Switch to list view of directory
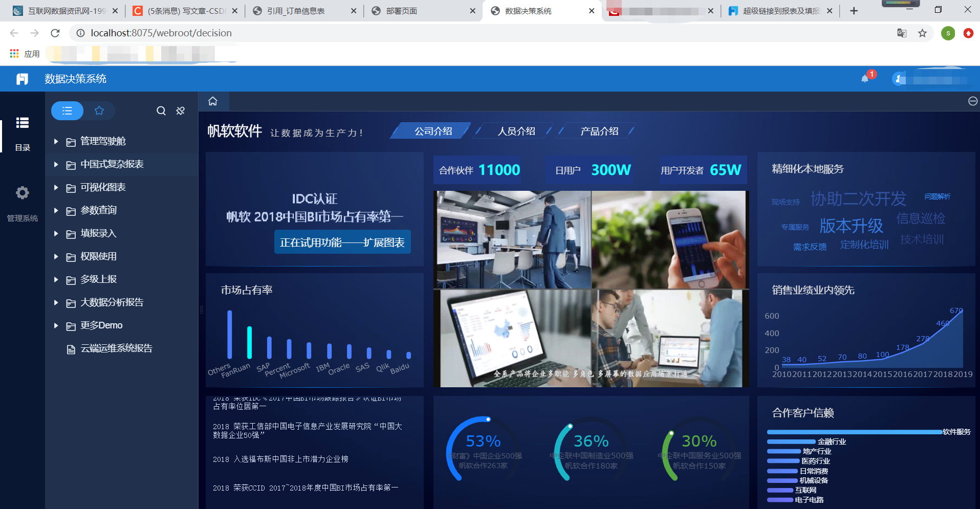The width and height of the screenshot is (980, 509). click(x=67, y=110)
